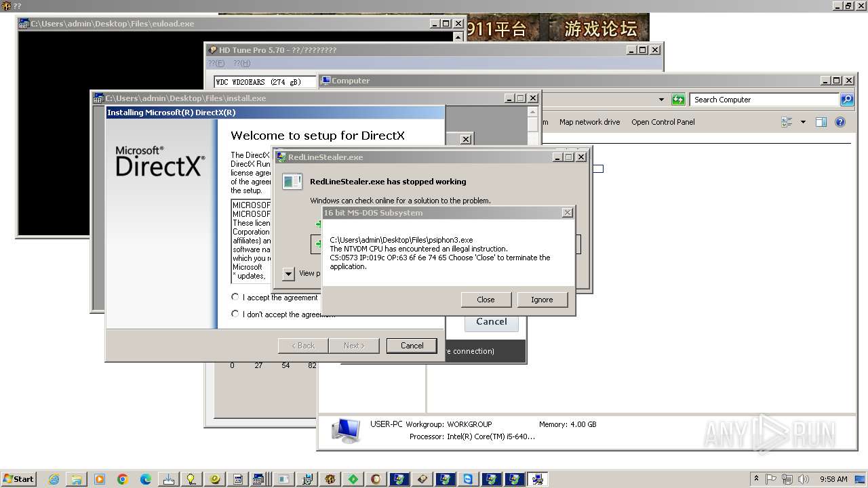Click the volume speaker tray icon

802,479
